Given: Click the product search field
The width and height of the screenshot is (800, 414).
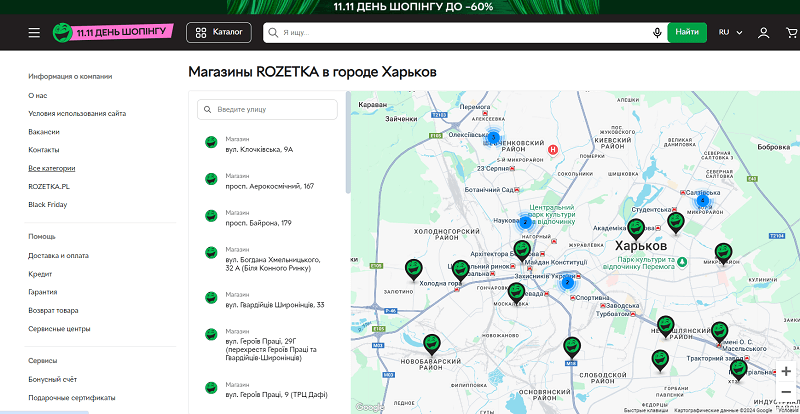Looking at the screenshot, I should 465,33.
